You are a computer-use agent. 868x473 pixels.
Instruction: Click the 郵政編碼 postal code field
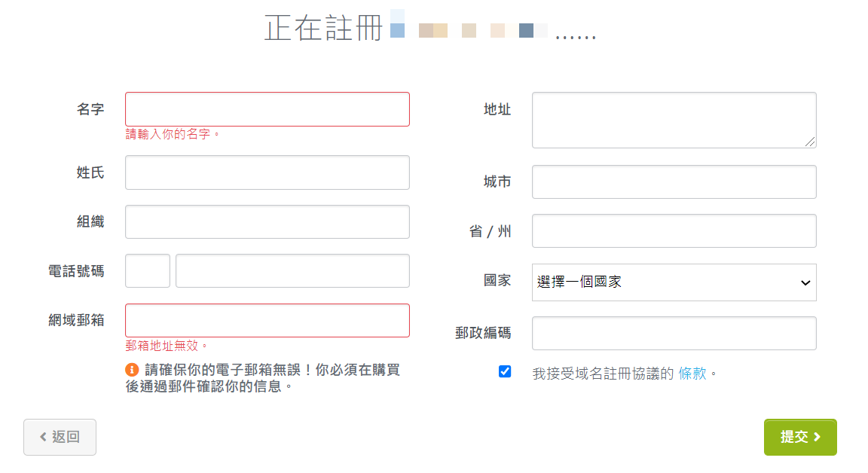pyautogui.click(x=674, y=333)
